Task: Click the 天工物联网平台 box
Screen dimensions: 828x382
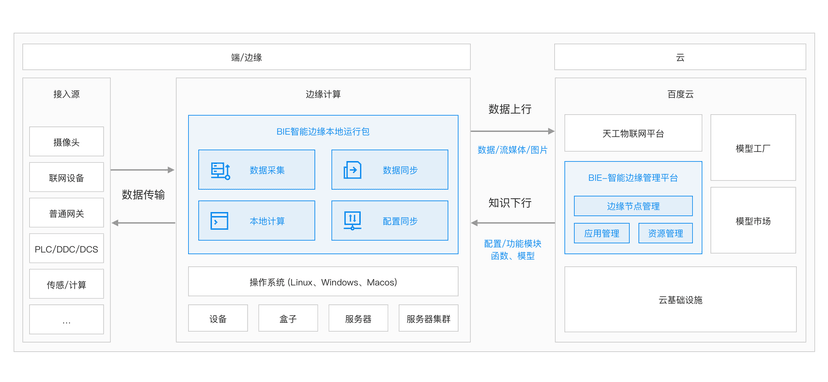Action: [633, 133]
